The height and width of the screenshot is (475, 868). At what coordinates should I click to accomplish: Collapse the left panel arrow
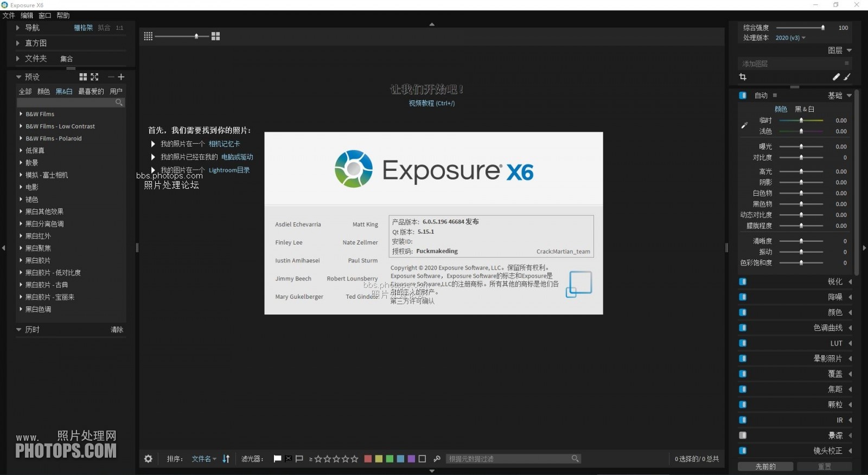click(x=4, y=248)
